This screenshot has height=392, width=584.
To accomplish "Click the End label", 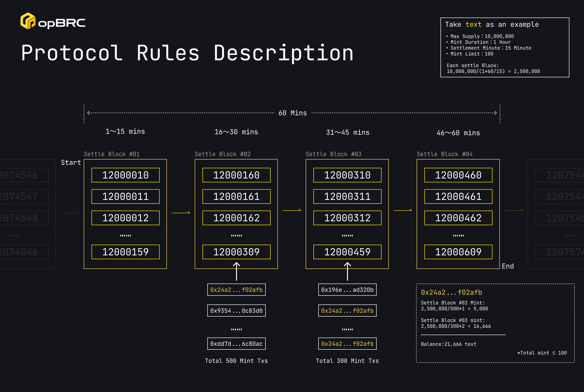I will click(508, 266).
